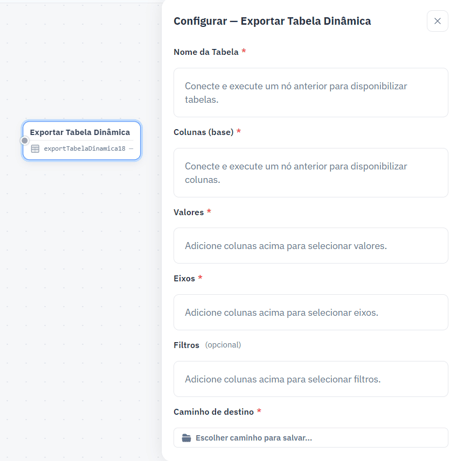Choose Escolher caminho para salvar button
The width and height of the screenshot is (457, 461).
(x=311, y=438)
